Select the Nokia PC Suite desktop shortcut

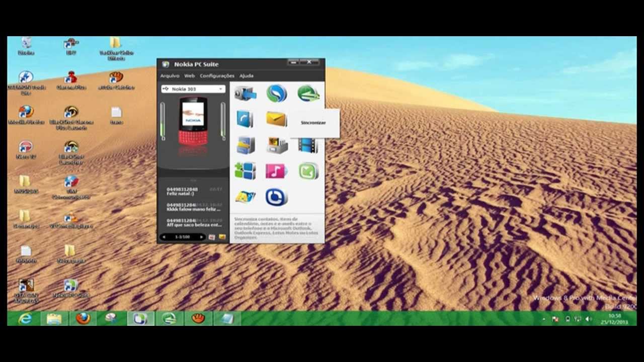(x=71, y=288)
